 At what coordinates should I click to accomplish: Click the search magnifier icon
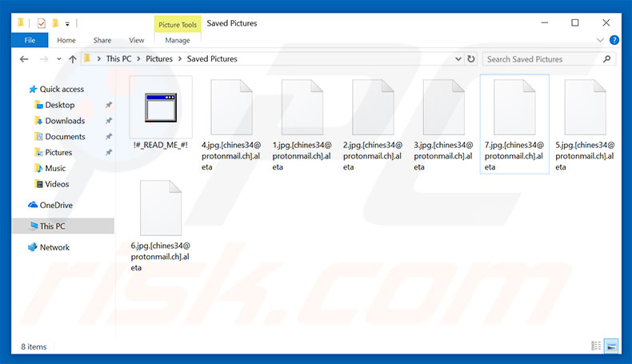606,59
